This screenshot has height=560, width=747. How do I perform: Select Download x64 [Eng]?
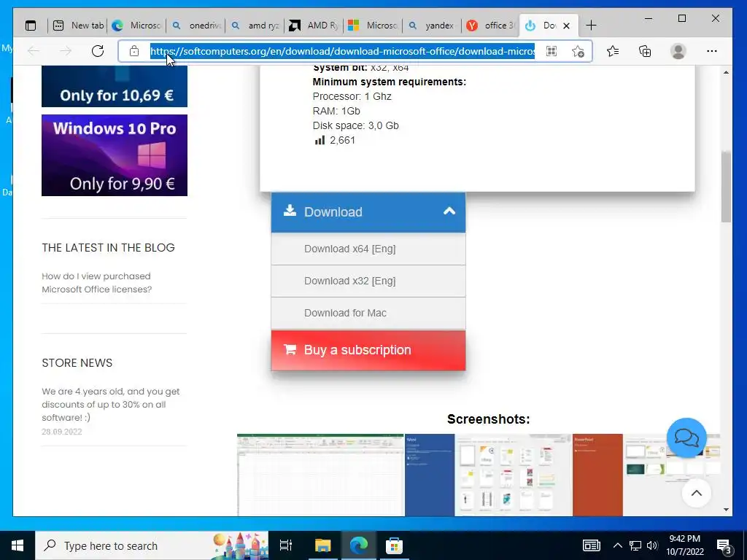point(368,249)
